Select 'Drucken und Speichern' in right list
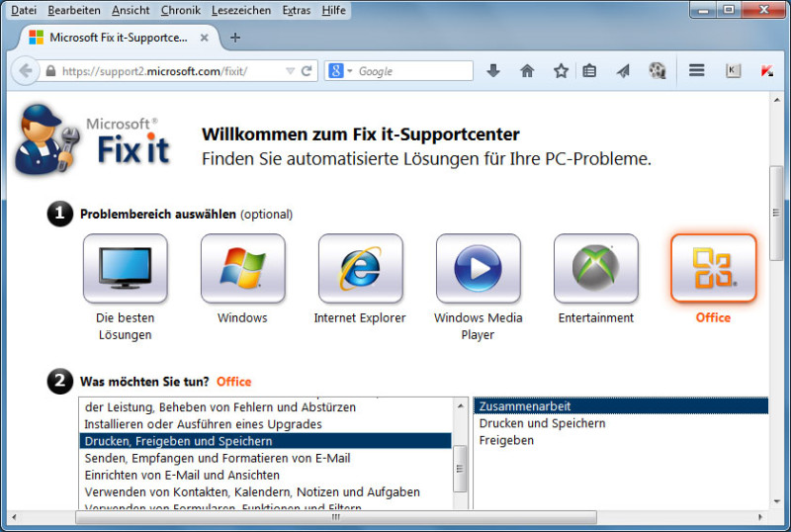 [x=621, y=423]
